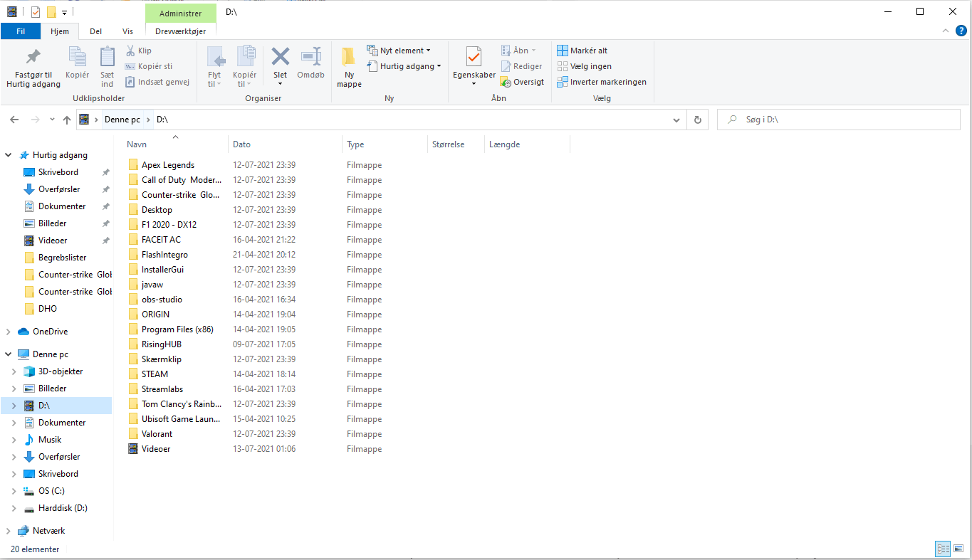Screen dimensions: 972x560
Task: Expand the 3D-objekter tree node
Action: [14, 371]
